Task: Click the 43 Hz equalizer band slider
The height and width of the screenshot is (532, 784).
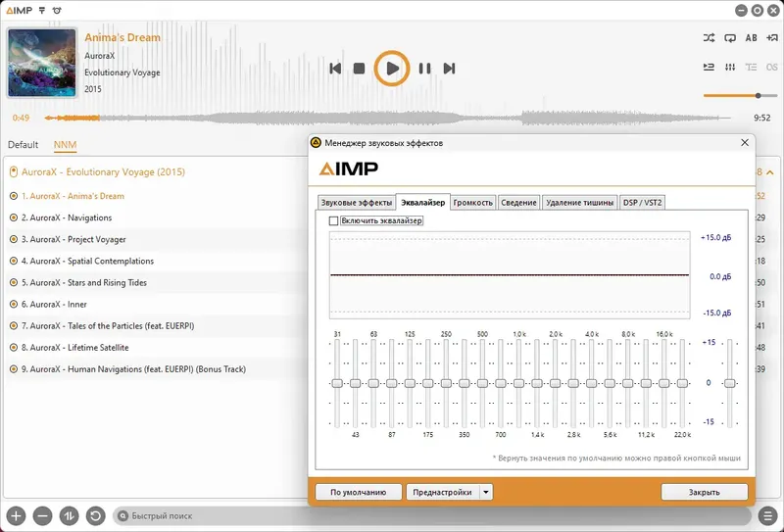Action: (355, 383)
